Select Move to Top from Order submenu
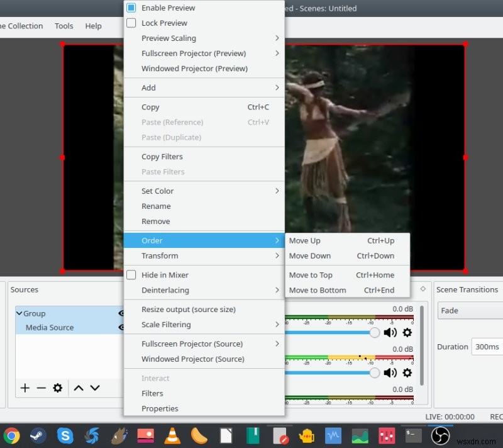This screenshot has width=503, height=448. (x=311, y=275)
